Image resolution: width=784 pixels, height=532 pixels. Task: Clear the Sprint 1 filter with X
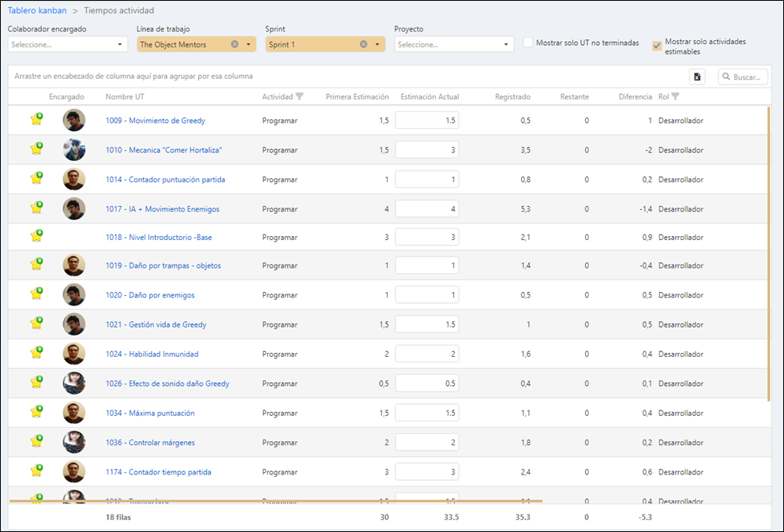363,44
